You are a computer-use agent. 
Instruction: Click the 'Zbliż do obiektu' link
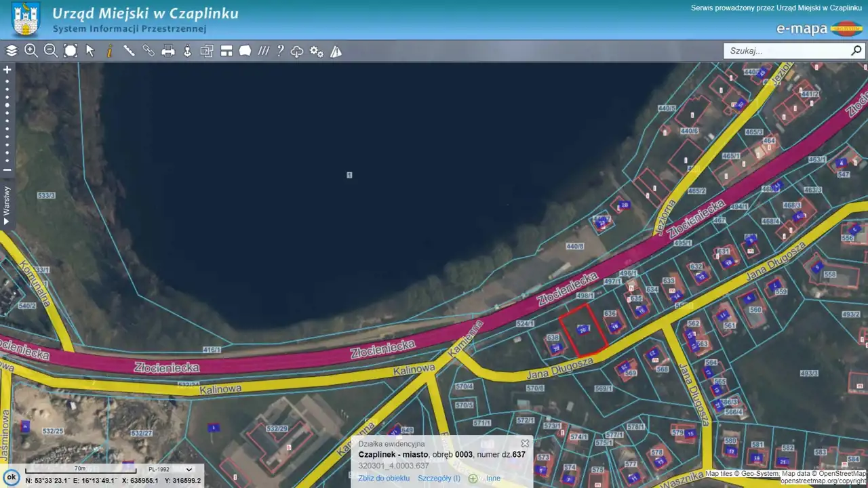click(x=384, y=478)
